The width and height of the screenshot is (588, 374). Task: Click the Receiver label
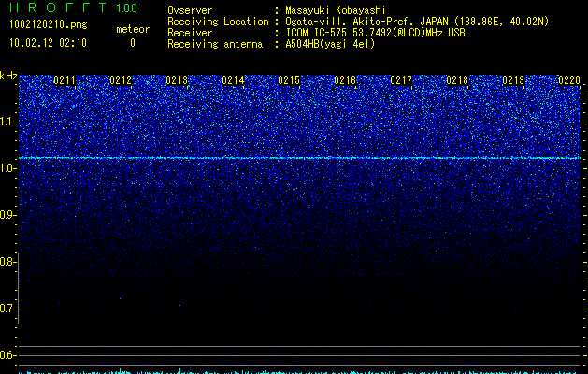pyautogui.click(x=190, y=33)
